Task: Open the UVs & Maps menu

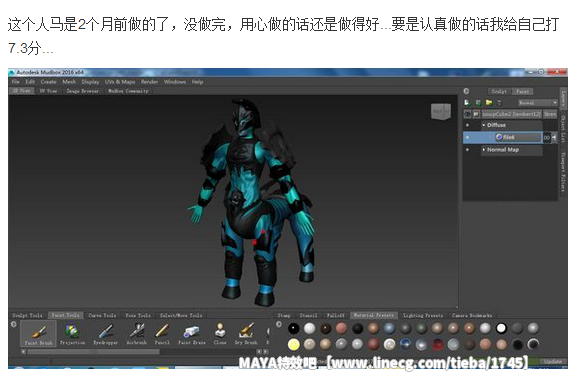Action: [120, 82]
